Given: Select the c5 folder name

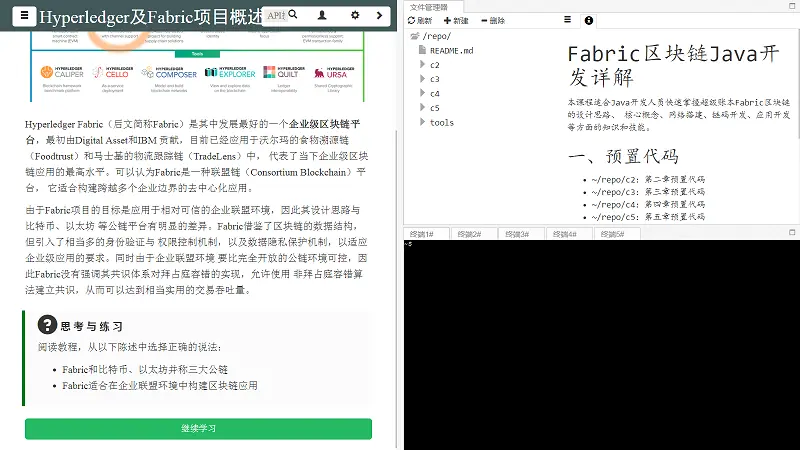Looking at the screenshot, I should (x=435, y=108).
